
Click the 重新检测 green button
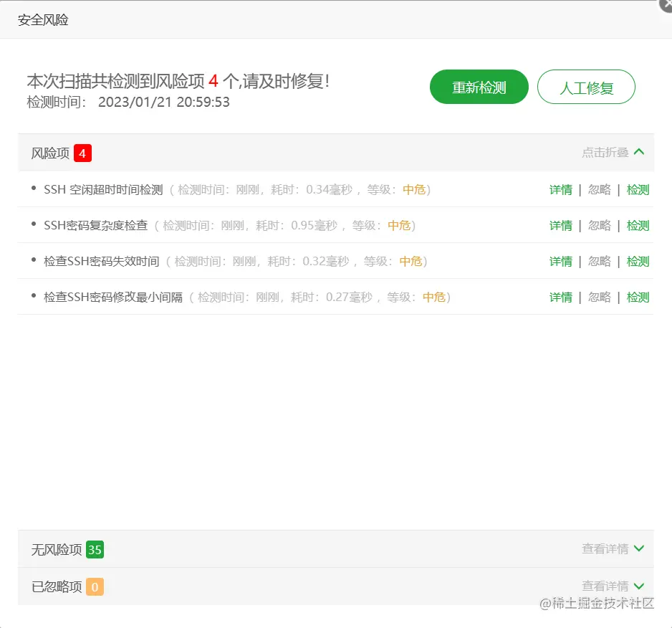coord(479,87)
